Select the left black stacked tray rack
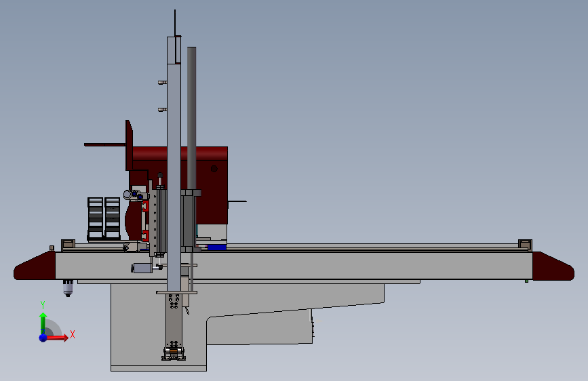The width and height of the screenshot is (588, 381). (95, 218)
